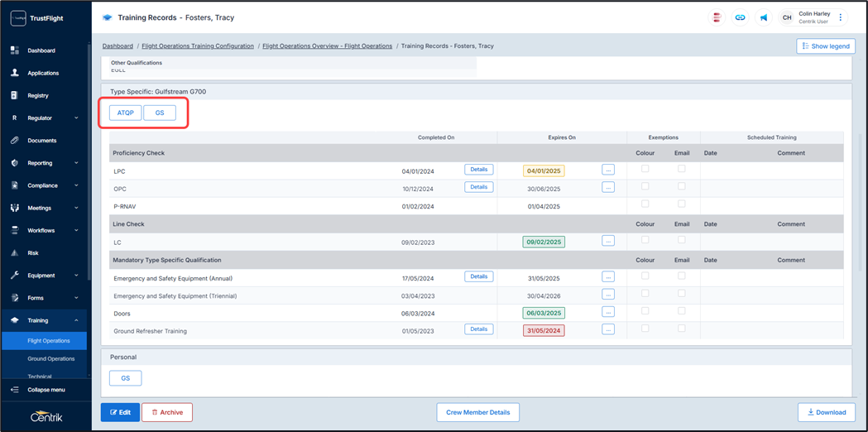Open Dashboard from the sidebar

[41, 50]
